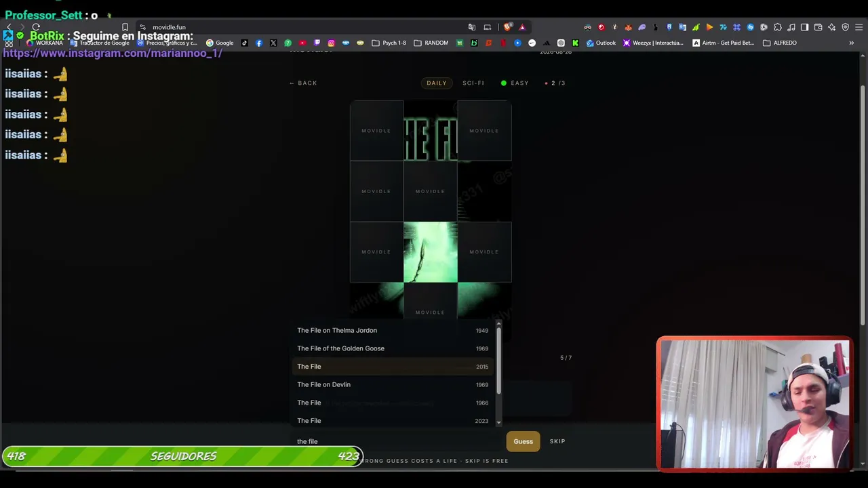Skip this round with SKIP
Image resolution: width=868 pixels, height=488 pixels.
[x=557, y=441]
